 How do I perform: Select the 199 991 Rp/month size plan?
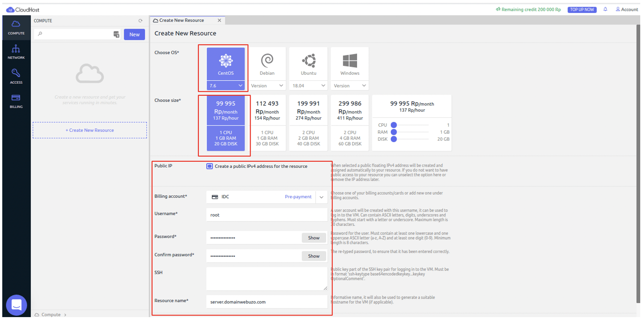308,123
